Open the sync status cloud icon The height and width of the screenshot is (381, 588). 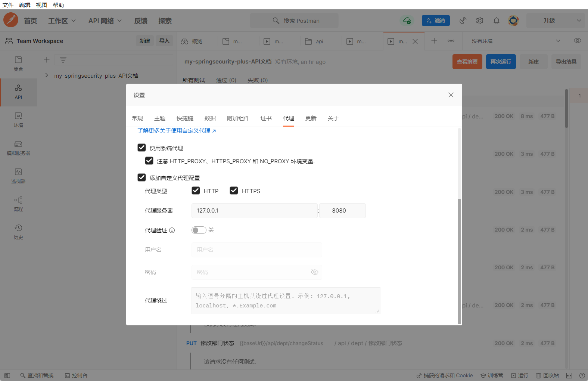407,21
